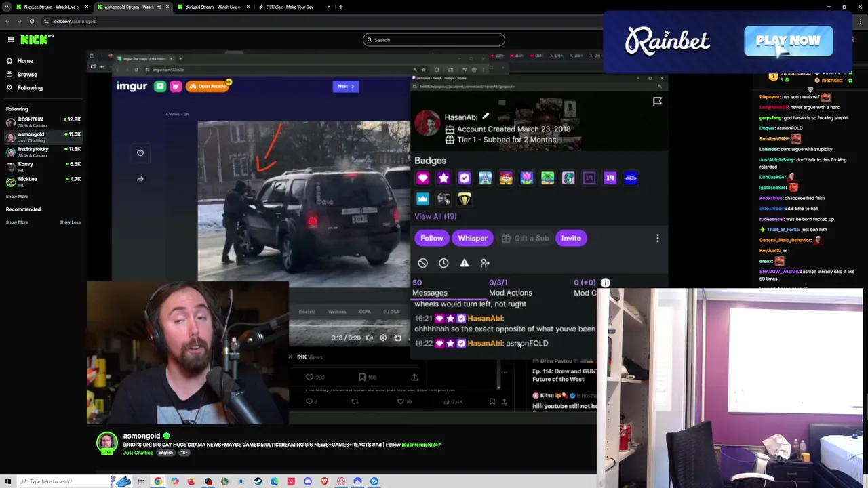
Task: Open View All (19) badges link
Action: [435, 216]
